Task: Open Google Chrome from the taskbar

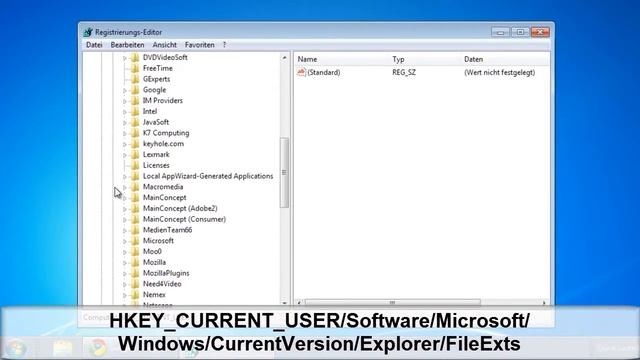Action: 98,348
